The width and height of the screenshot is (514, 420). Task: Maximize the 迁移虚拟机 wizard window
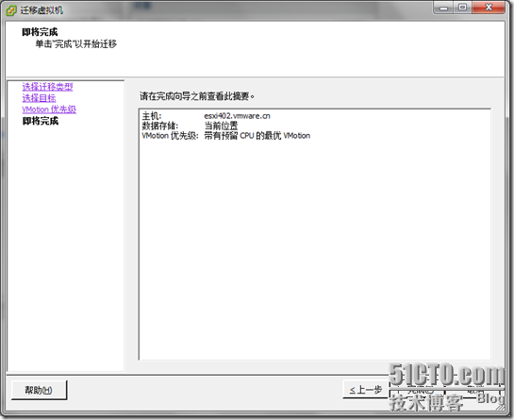(x=462, y=8)
